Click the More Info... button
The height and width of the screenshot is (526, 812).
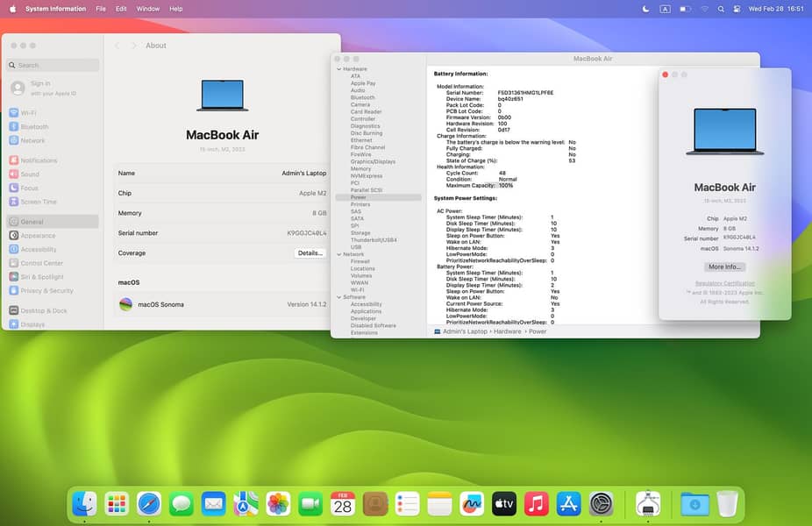click(x=724, y=267)
